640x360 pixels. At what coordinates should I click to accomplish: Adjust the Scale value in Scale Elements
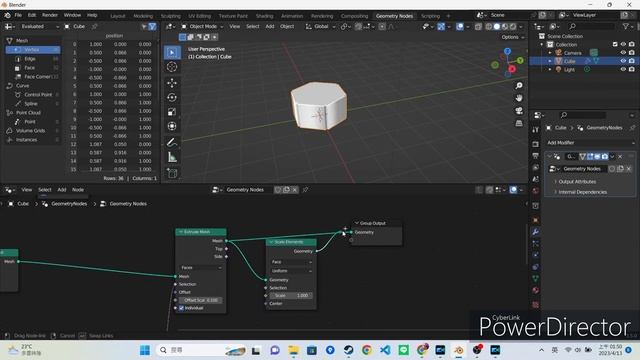[x=291, y=296]
